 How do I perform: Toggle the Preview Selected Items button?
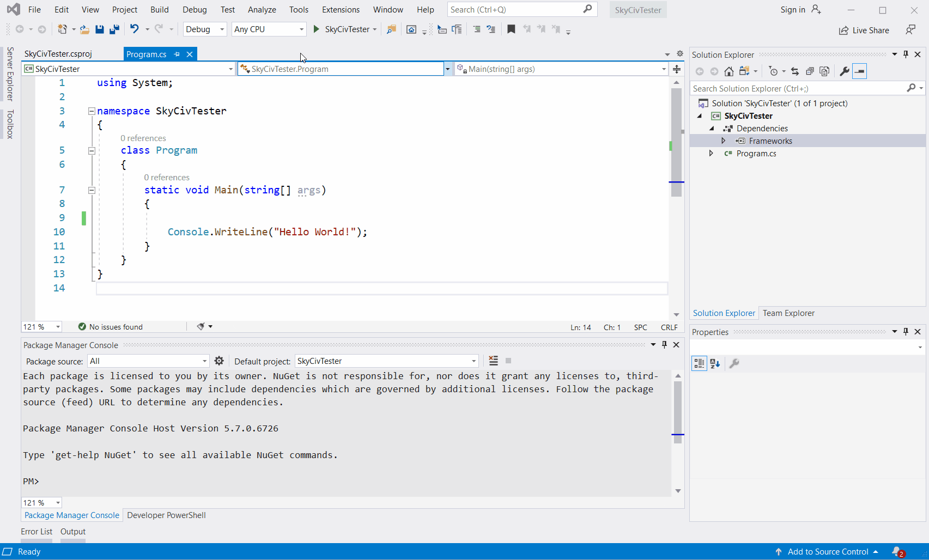pos(859,71)
